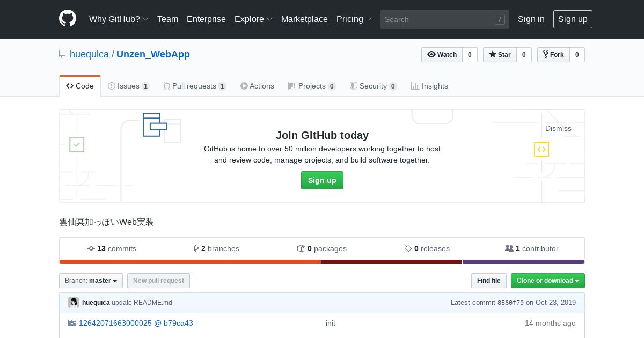Open the commit hash 8560f79
The width and height of the screenshot is (644, 338).
[x=510, y=303]
